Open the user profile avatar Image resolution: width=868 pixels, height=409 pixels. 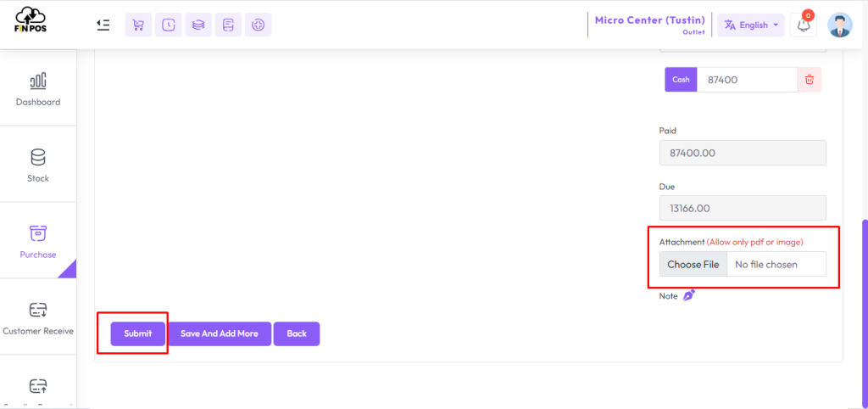pyautogui.click(x=840, y=25)
